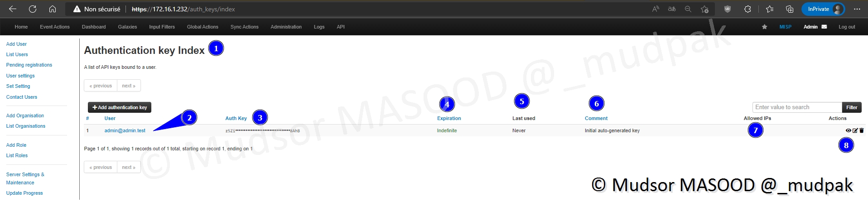Open the admin@admin.test user link
This screenshot has width=868, height=202.
[x=125, y=130]
